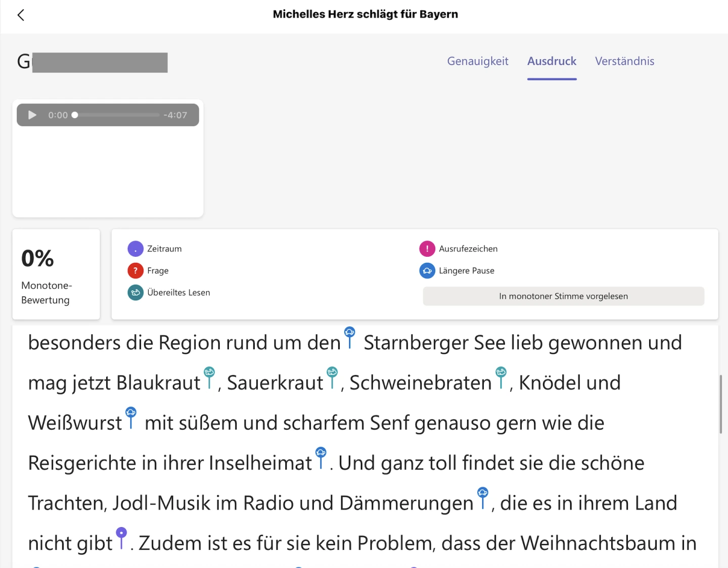The height and width of the screenshot is (568, 728).
Task: Click the Längere Pause legend icon
Action: [x=427, y=271]
